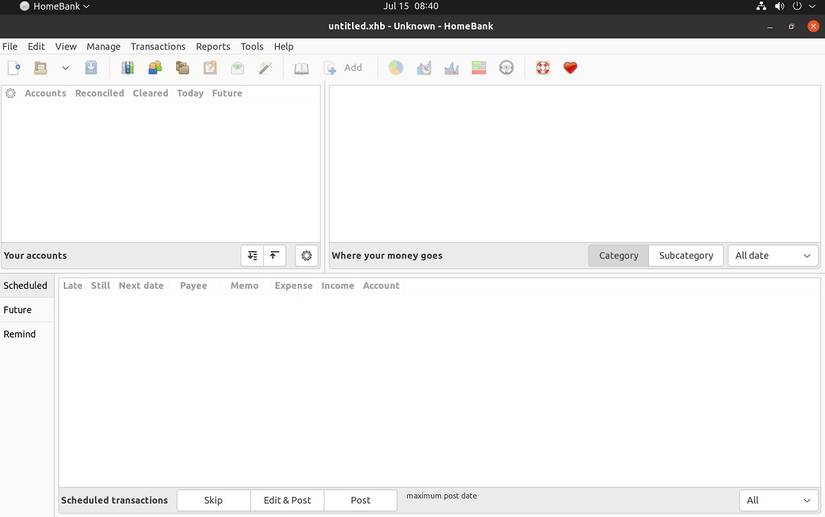Click the Income column header
This screenshot has width=825, height=517.
[x=338, y=286]
